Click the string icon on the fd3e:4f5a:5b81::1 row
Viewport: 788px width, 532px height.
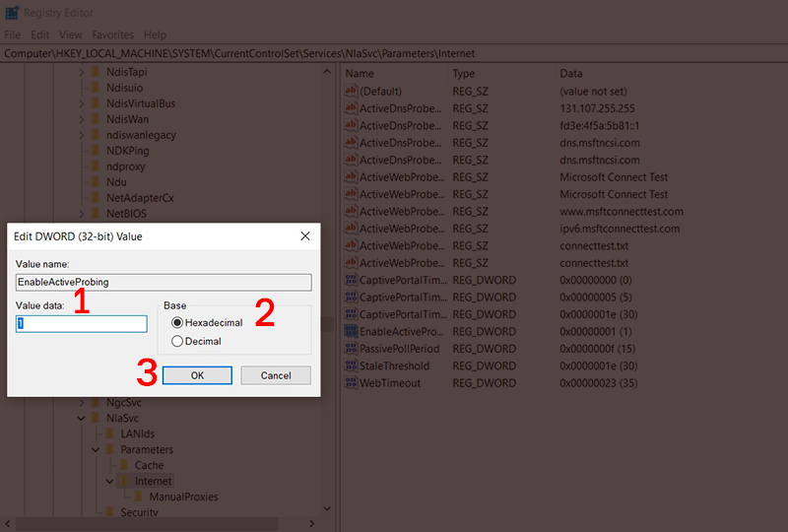(x=351, y=125)
